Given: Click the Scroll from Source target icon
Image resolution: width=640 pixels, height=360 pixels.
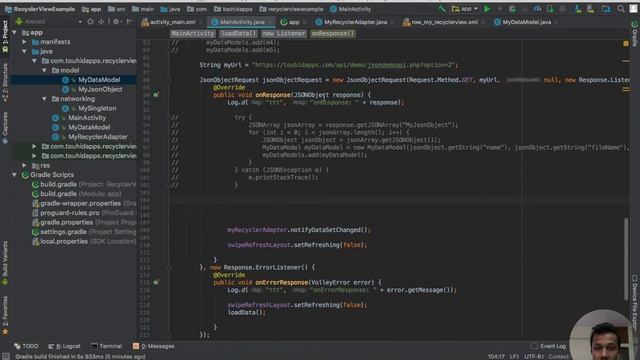Looking at the screenshot, I should pyautogui.click(x=90, y=21).
